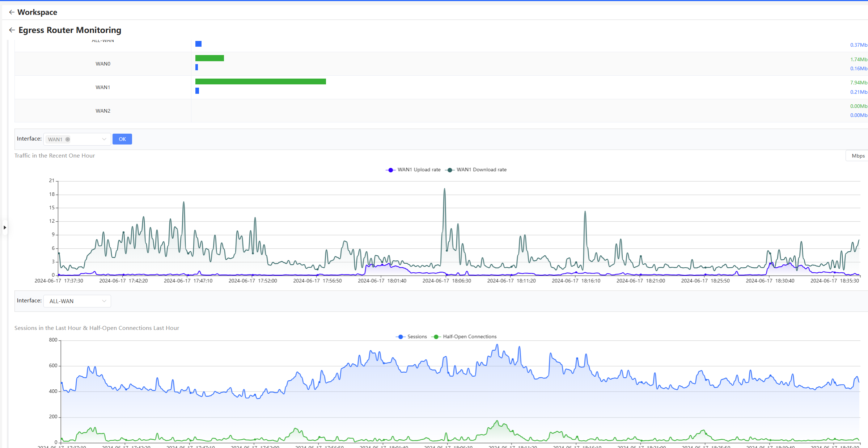Open the WAN1 interface dropdown
This screenshot has width=868, height=448.
click(x=77, y=139)
